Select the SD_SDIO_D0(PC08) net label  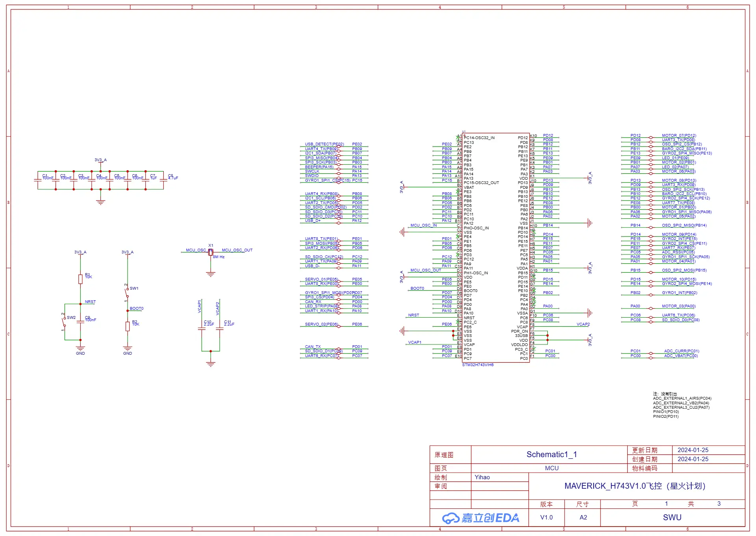click(681, 320)
